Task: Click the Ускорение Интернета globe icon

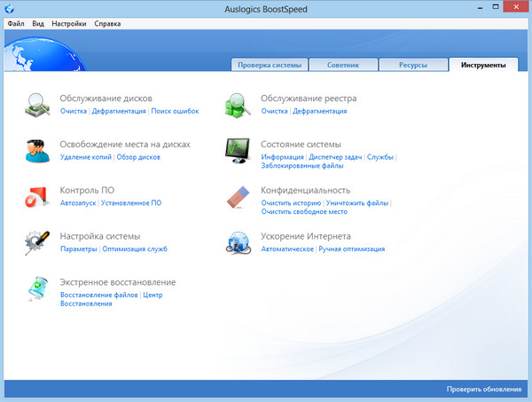Action: [238, 243]
